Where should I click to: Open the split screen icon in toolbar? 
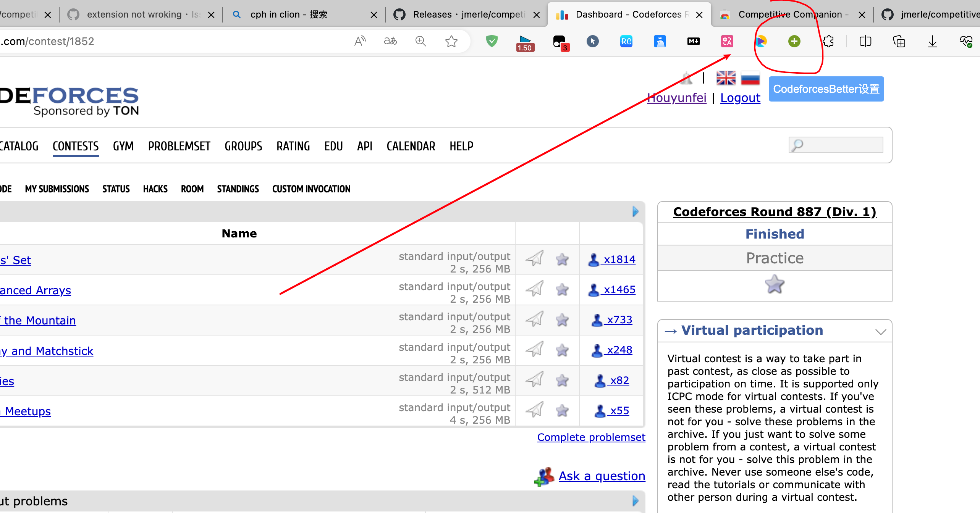pos(865,41)
